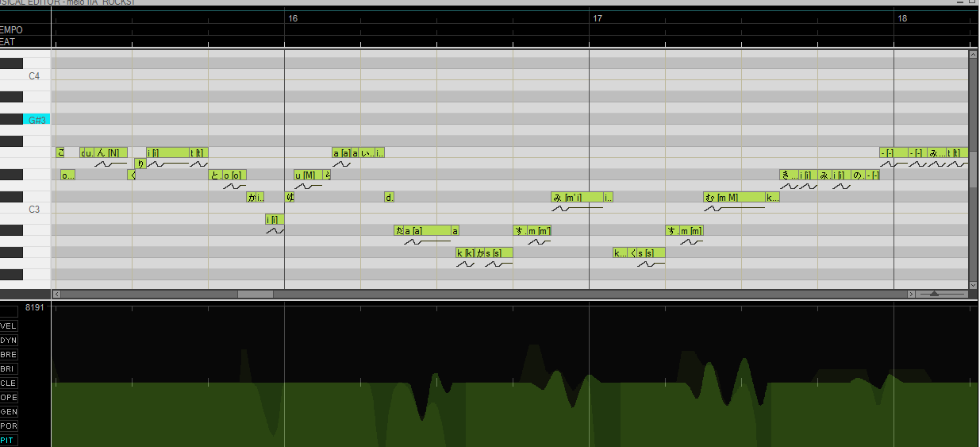
Task: Select the す m [m'] note before measure 17
Action: [x=532, y=230]
